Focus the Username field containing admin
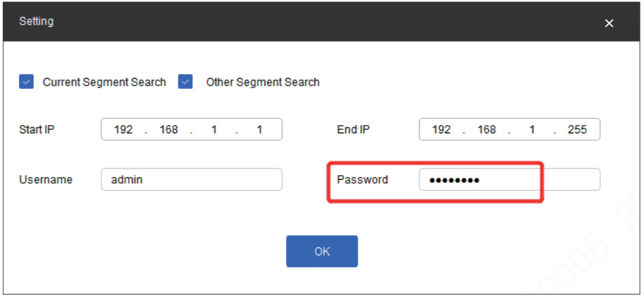 191,180
